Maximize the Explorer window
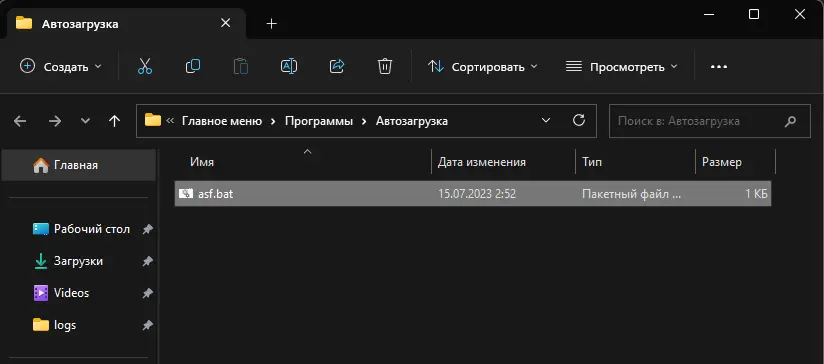The height and width of the screenshot is (364, 824). coord(754,14)
